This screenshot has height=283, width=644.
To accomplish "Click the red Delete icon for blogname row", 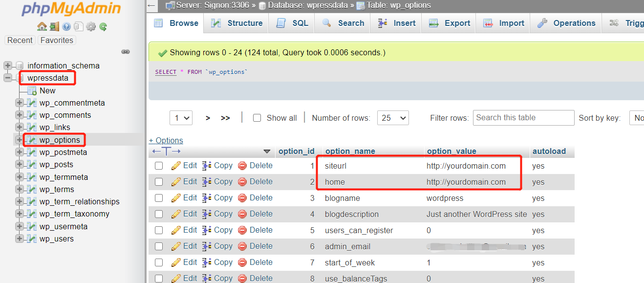I will (x=242, y=198).
